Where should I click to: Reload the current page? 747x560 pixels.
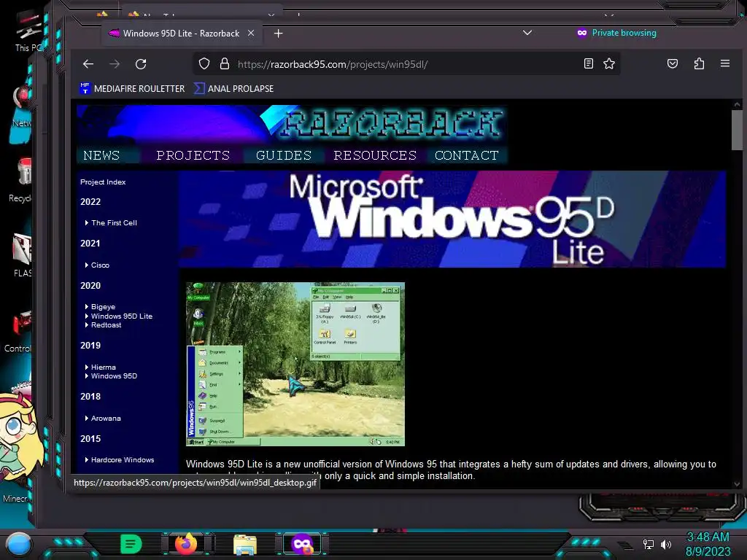point(141,64)
